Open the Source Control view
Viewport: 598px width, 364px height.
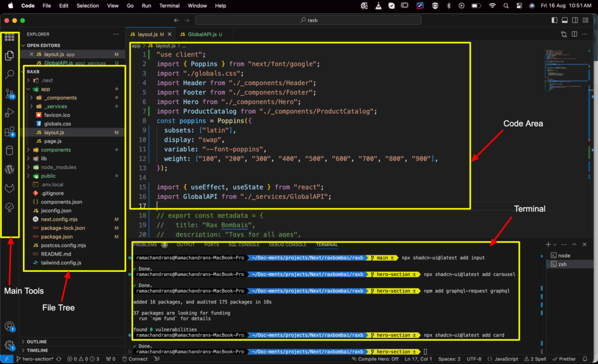click(x=9, y=93)
